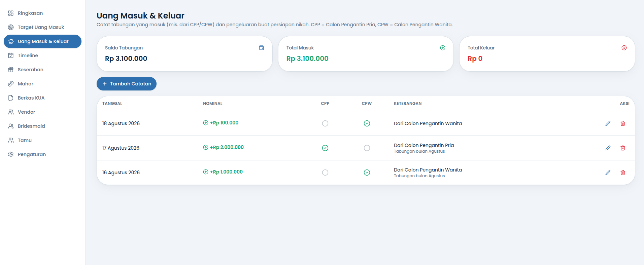Viewport: 644px width, 265px height.
Task: Edit the 18 Agustus 2026 entry
Action: point(608,123)
